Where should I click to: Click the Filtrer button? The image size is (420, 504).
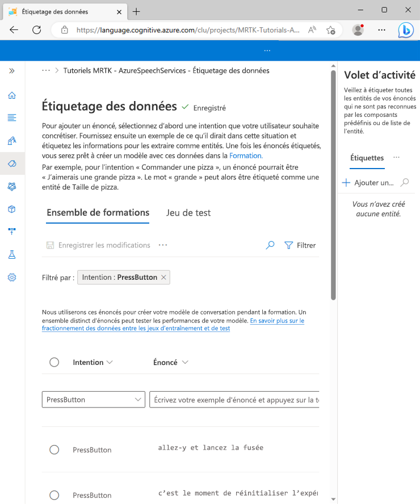coord(300,245)
